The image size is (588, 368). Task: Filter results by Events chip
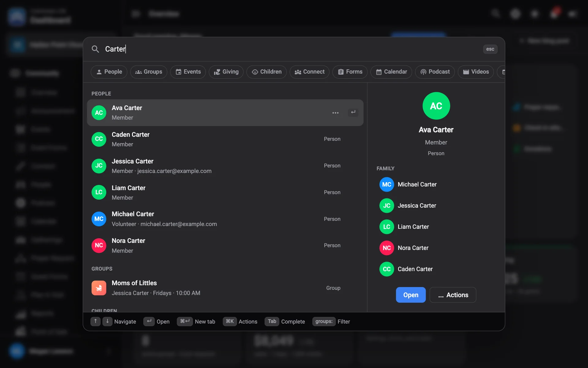tap(188, 72)
